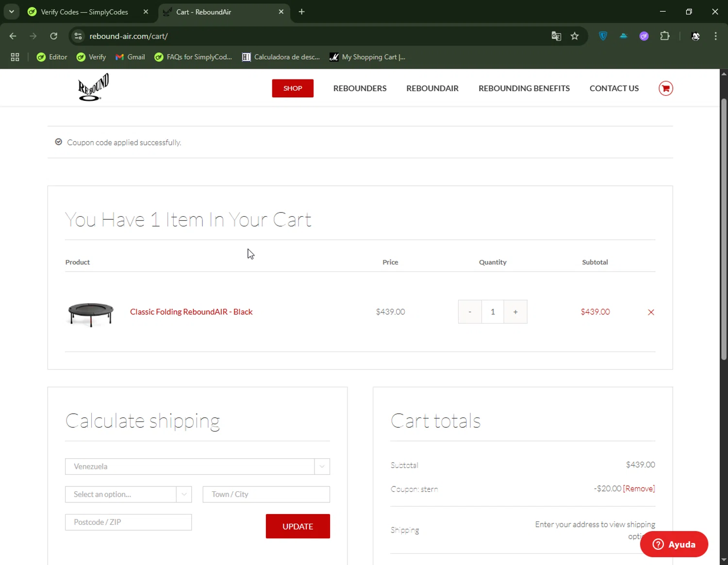Remove the stern coupon
Image resolution: width=728 pixels, height=565 pixels.
coord(639,488)
